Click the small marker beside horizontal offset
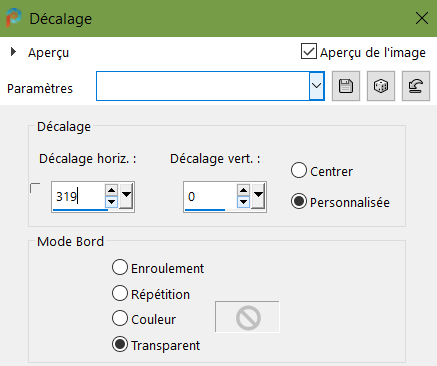This screenshot has width=437, height=366. pos(35,188)
